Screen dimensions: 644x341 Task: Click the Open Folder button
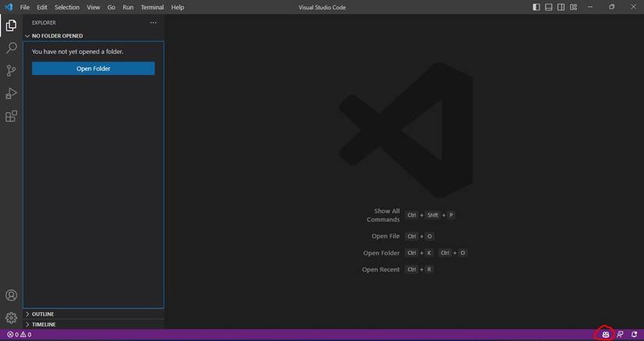[93, 69]
